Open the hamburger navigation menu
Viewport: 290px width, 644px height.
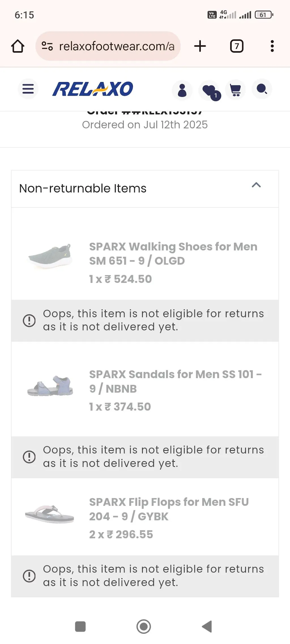point(28,89)
